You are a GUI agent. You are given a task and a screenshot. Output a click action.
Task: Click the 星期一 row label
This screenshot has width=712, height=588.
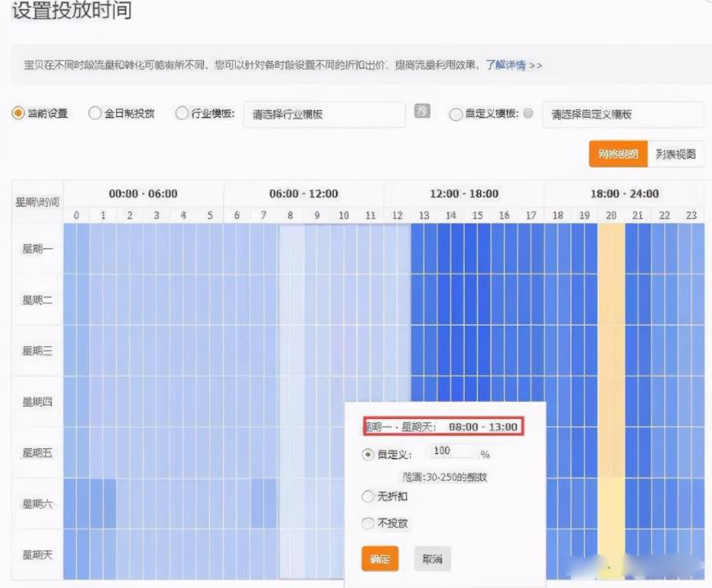(38, 249)
